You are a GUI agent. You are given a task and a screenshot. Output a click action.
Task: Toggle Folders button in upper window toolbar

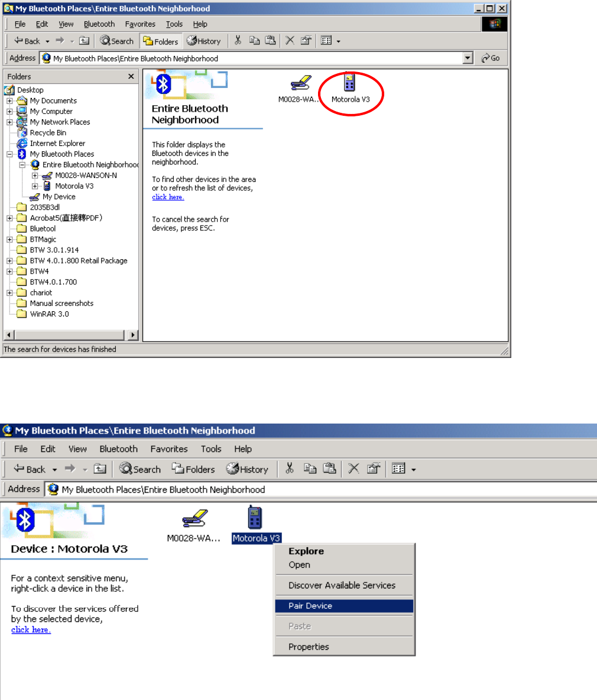[x=161, y=41]
